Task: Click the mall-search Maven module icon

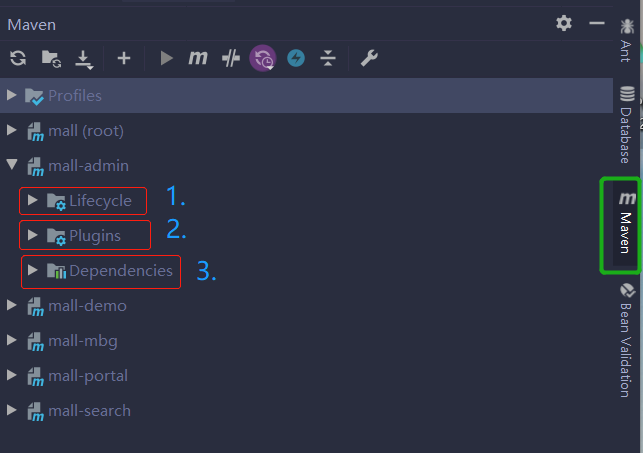Action: pyautogui.click(x=36, y=412)
